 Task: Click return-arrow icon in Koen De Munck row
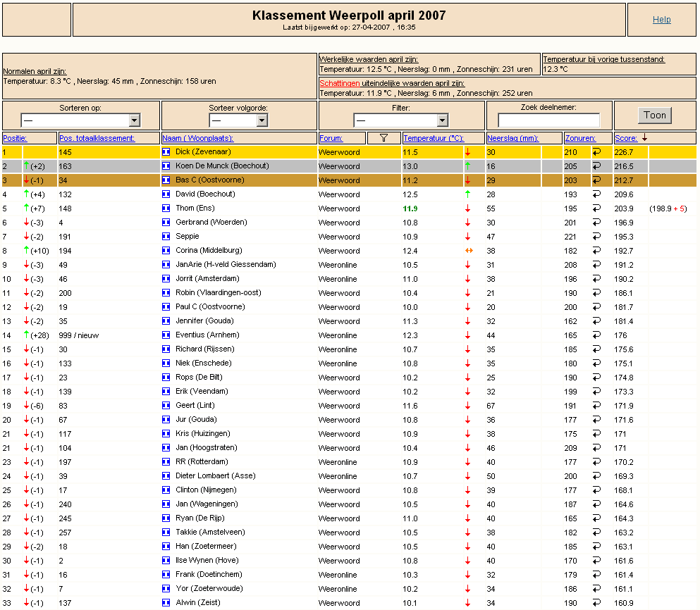pyautogui.click(x=596, y=166)
